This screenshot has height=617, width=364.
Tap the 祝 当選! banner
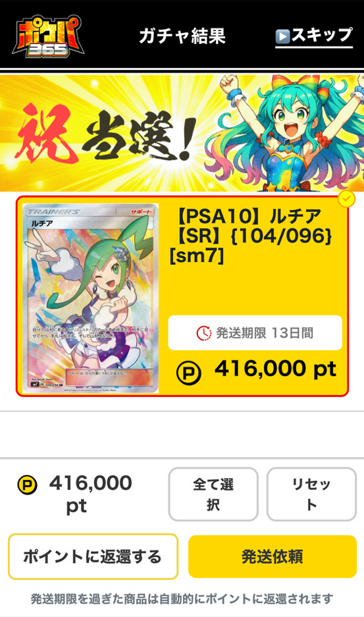click(x=182, y=133)
